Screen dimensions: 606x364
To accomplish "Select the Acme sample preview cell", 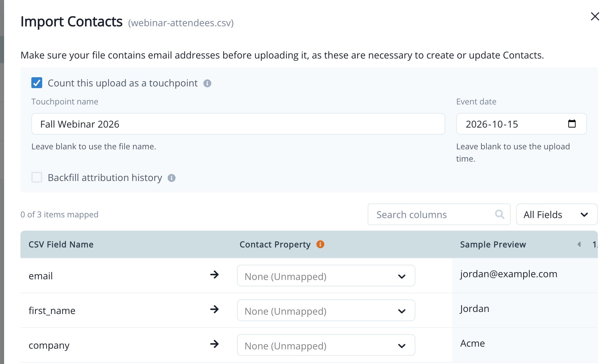I will pos(473,343).
